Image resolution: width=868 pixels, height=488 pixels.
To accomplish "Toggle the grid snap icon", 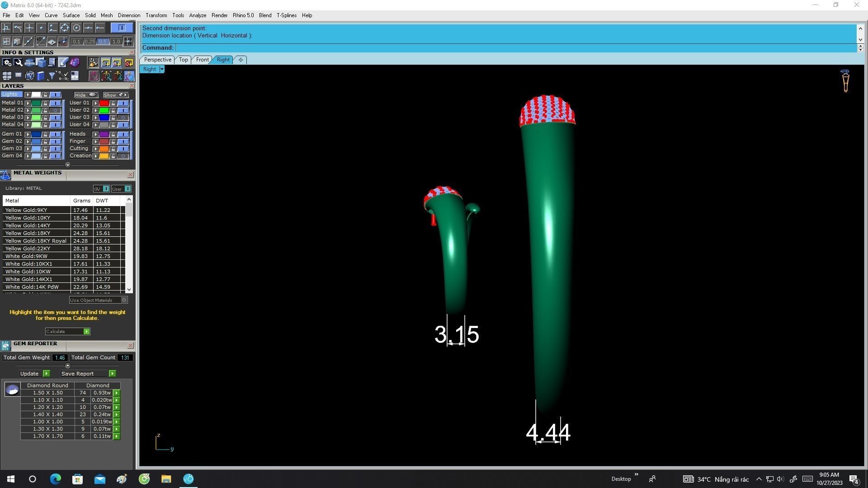I will (128, 42).
